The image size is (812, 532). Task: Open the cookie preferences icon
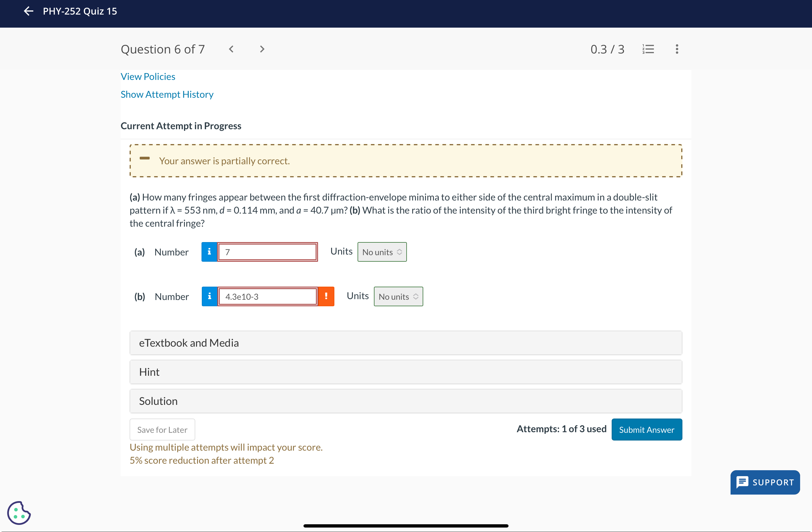pos(19,513)
